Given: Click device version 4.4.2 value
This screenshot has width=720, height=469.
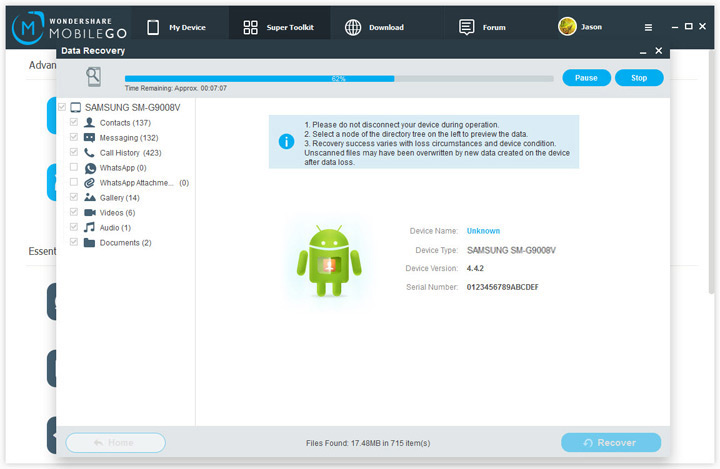Looking at the screenshot, I should coord(475,268).
